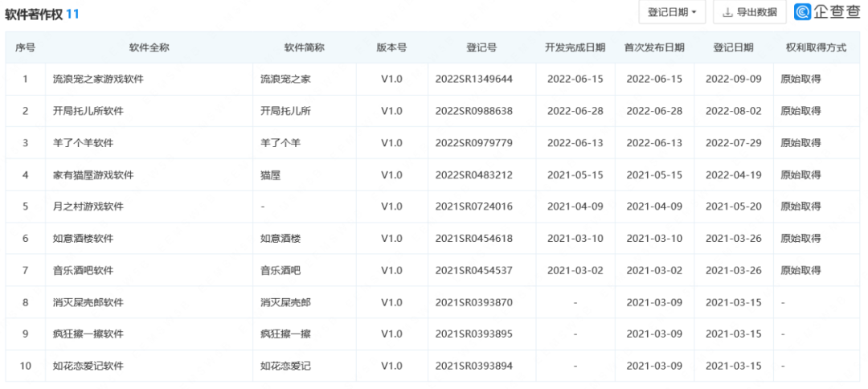Click registration number 2022SR0988638
Viewport: 868px width, 389px height.
474,111
